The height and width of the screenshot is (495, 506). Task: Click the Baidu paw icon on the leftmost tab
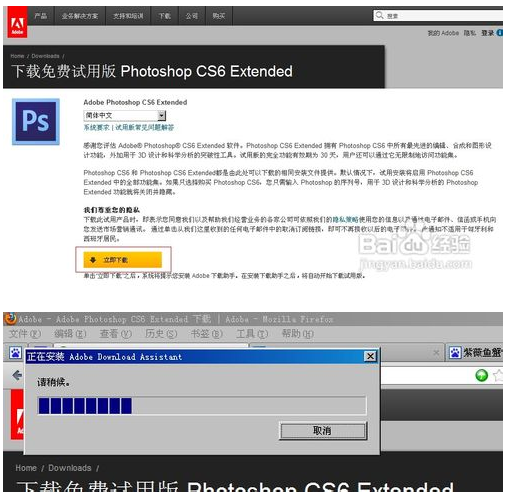[15, 352]
